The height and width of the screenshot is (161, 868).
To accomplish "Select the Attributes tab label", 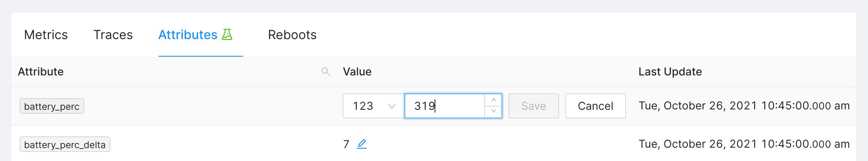I will point(188,35).
